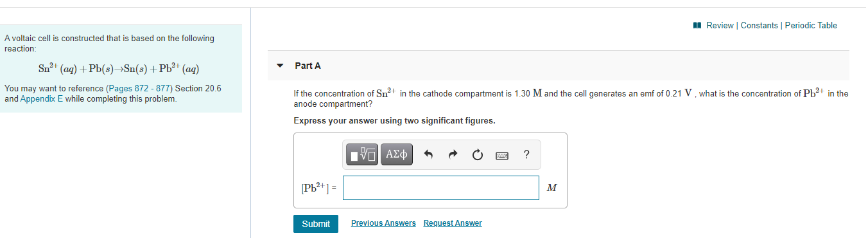This screenshot has height=238, width=868.
Task: Open the Appendix E link
Action: coord(42,99)
